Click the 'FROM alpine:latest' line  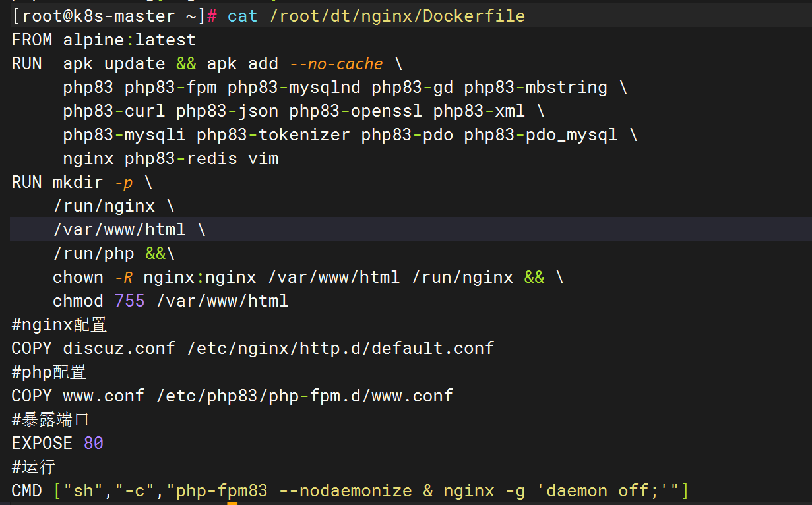point(104,40)
